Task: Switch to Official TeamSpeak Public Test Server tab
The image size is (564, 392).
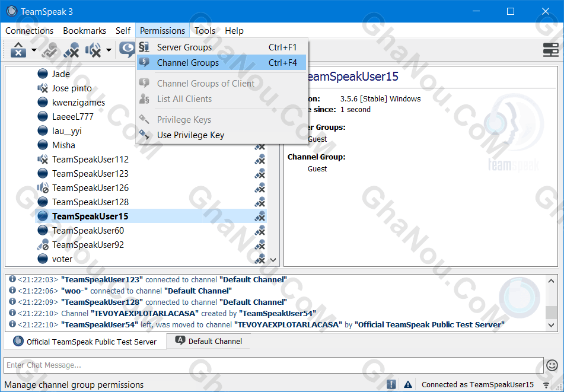Action: point(85,341)
